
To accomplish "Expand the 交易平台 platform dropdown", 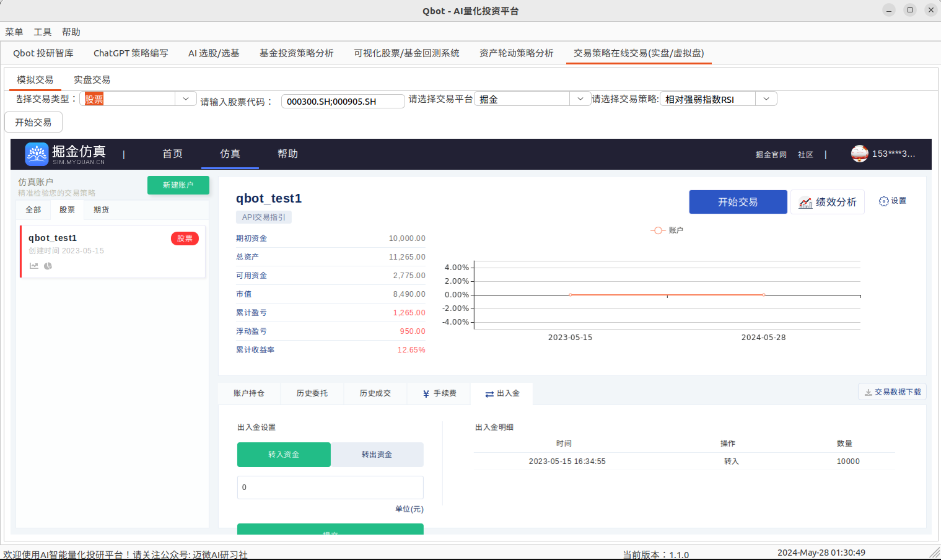I will pyautogui.click(x=580, y=98).
